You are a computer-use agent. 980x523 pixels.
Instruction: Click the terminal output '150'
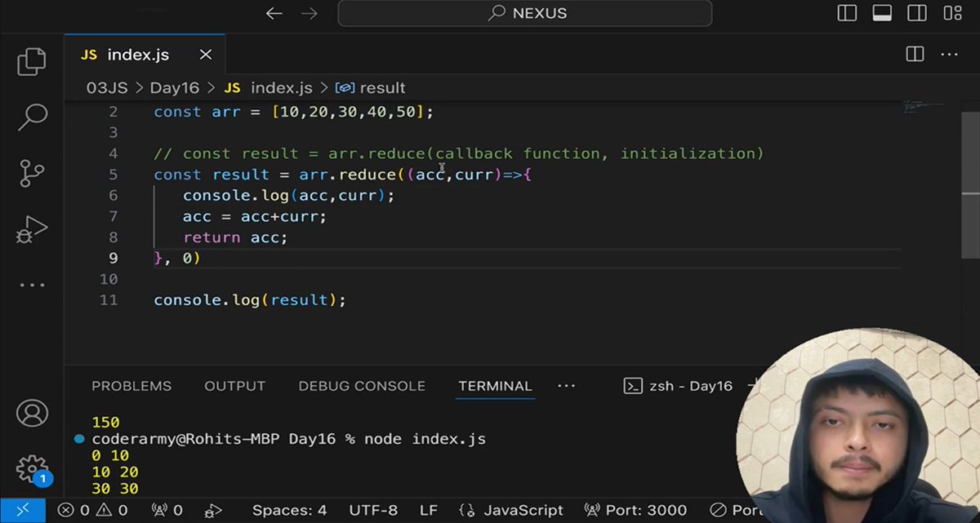(x=105, y=423)
